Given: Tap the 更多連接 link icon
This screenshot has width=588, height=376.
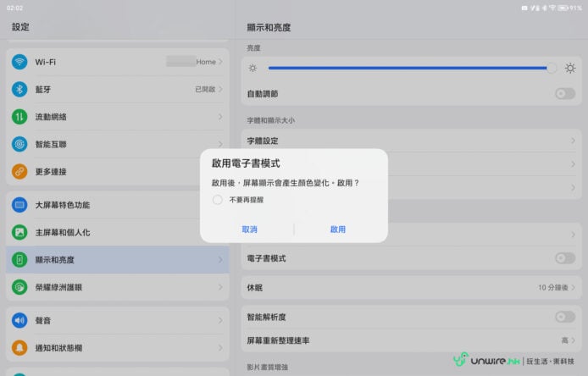Looking at the screenshot, I should (19, 171).
